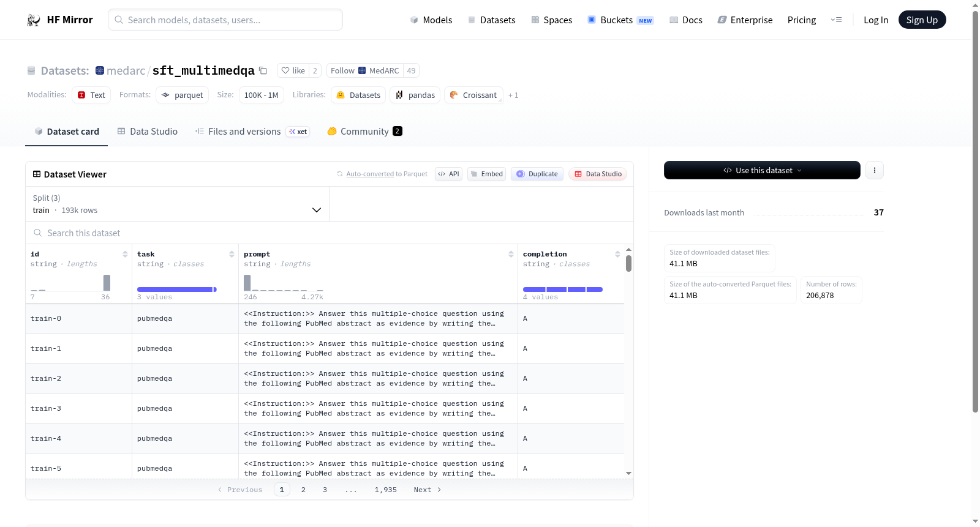Open the Buckets nav item
980x527 pixels.
tap(620, 20)
